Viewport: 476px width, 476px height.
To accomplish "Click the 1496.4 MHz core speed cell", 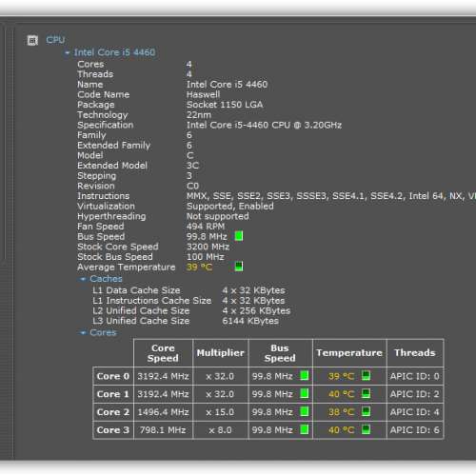I will pos(163,412).
